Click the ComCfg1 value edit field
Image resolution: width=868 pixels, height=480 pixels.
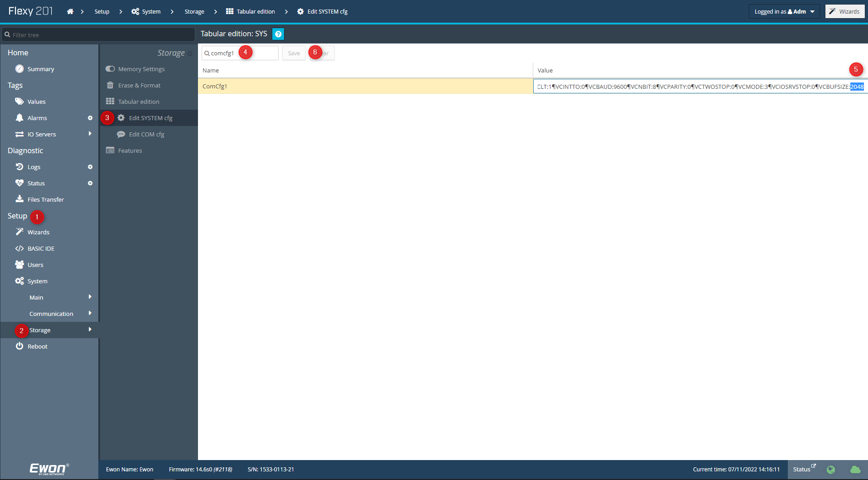click(700, 87)
